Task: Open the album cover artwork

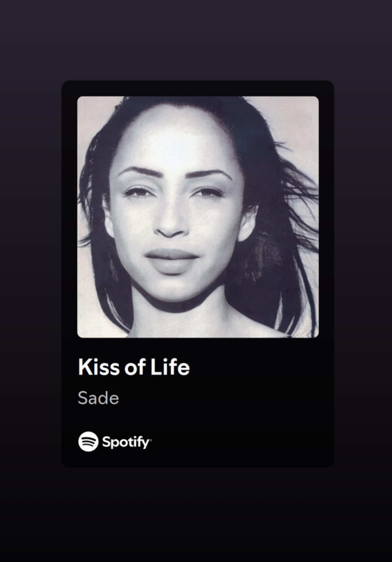Action: click(198, 217)
